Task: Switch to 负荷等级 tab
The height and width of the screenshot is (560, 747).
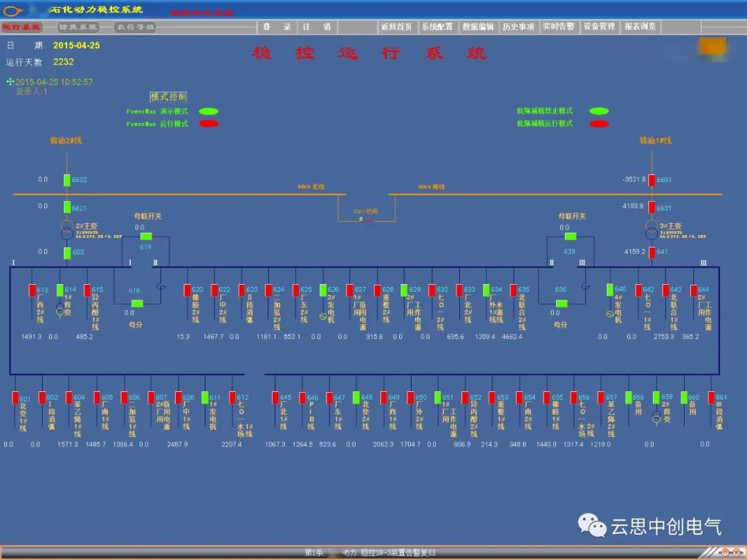Action: click(136, 27)
